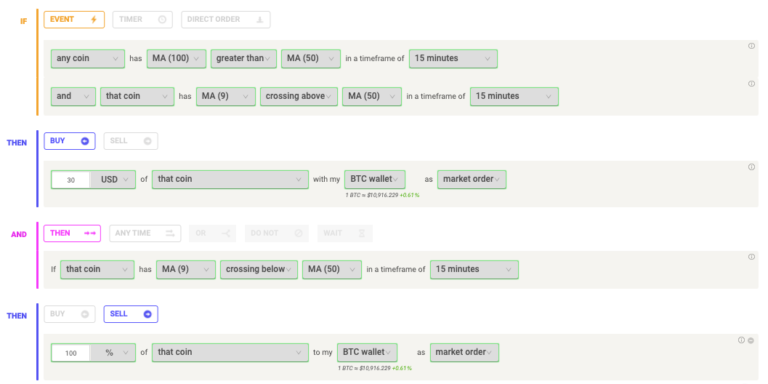The width and height of the screenshot is (768, 384).
Task: Click the info icon on the BUY action row
Action: coord(751,167)
